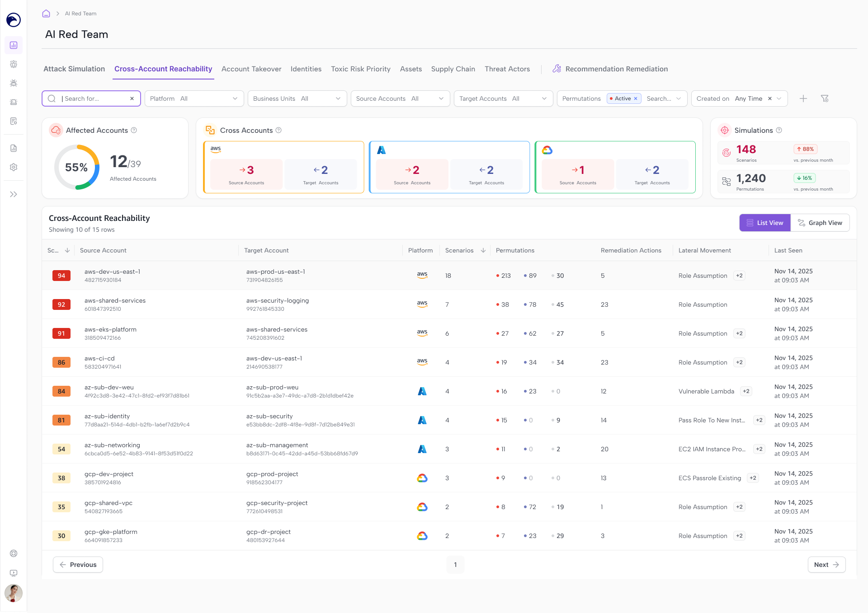The height and width of the screenshot is (613, 868).
Task: Select page 1 in pagination
Action: (455, 565)
